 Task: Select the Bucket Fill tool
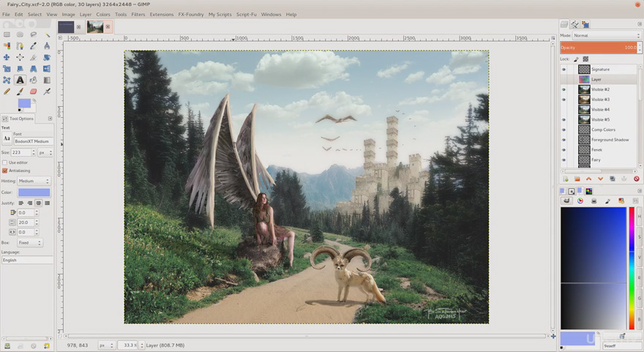(x=33, y=80)
